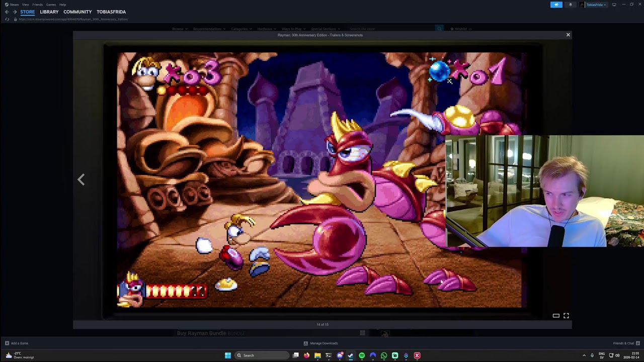
Task: Open Spotify from the taskbar
Action: click(x=362, y=355)
